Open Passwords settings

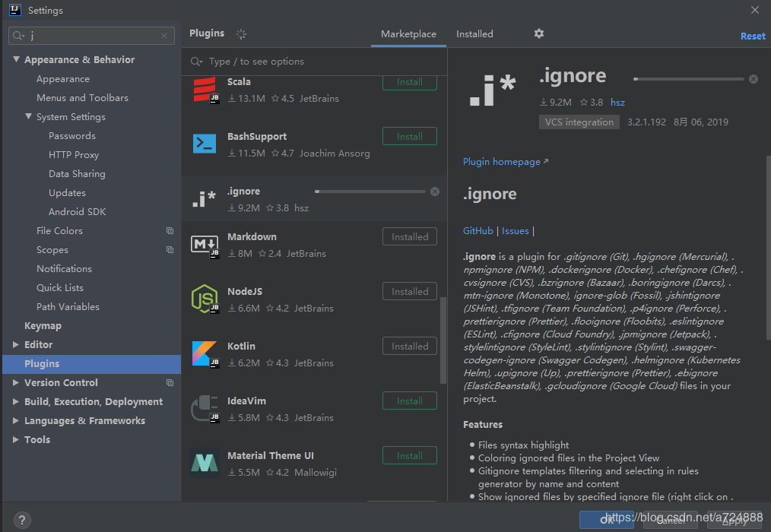click(71, 136)
